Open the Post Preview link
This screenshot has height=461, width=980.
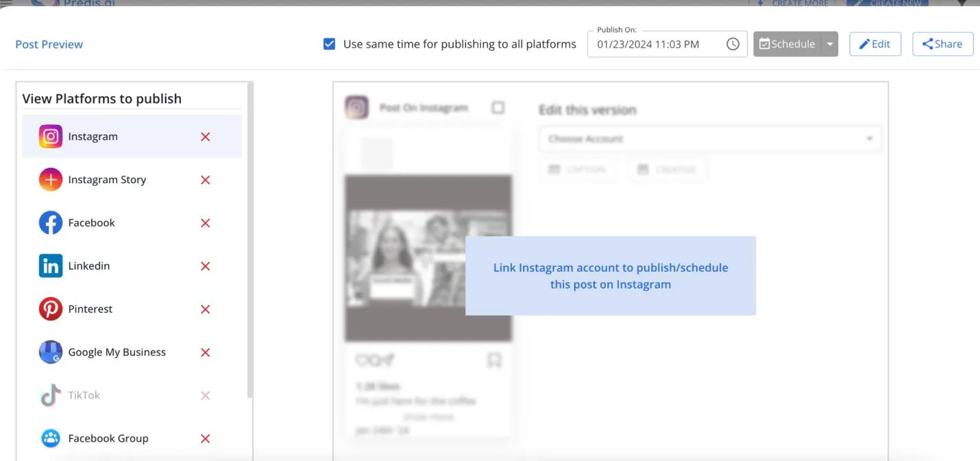[49, 44]
